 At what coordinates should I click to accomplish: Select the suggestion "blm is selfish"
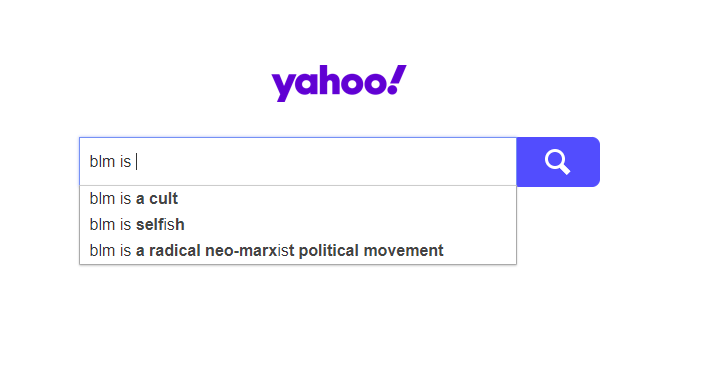[x=298, y=225]
